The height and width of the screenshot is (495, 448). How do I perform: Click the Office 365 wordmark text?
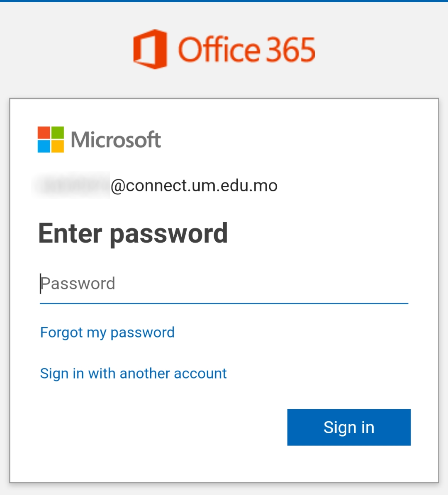pos(247,49)
